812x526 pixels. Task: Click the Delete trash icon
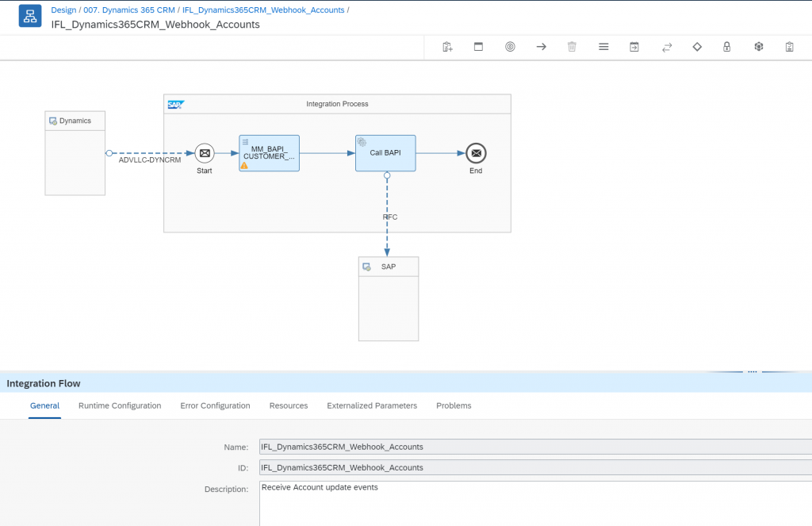(572, 47)
